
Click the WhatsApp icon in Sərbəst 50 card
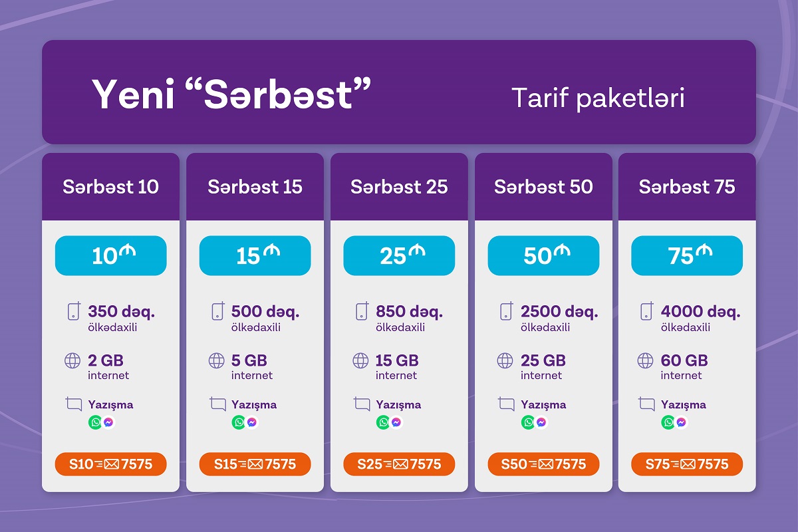tap(528, 422)
